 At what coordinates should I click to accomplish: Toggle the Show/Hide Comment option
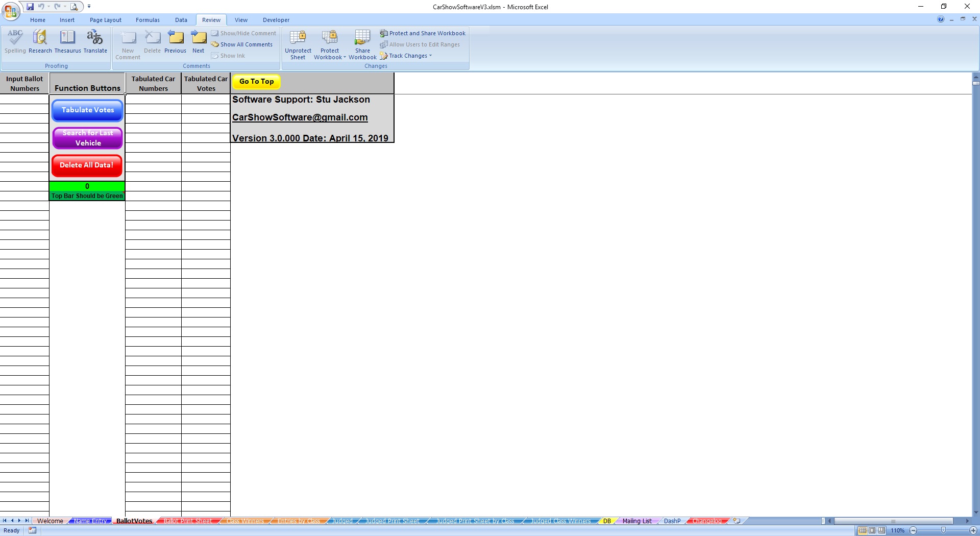(x=244, y=33)
